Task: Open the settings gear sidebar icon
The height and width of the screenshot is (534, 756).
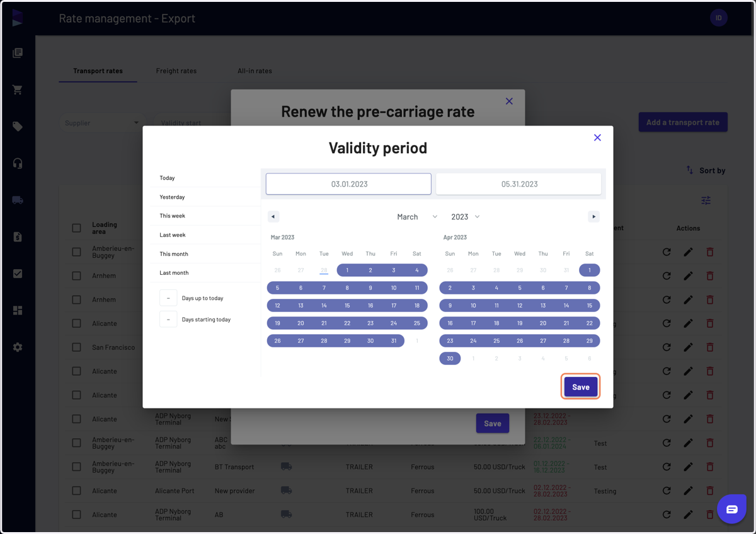Action: click(18, 347)
